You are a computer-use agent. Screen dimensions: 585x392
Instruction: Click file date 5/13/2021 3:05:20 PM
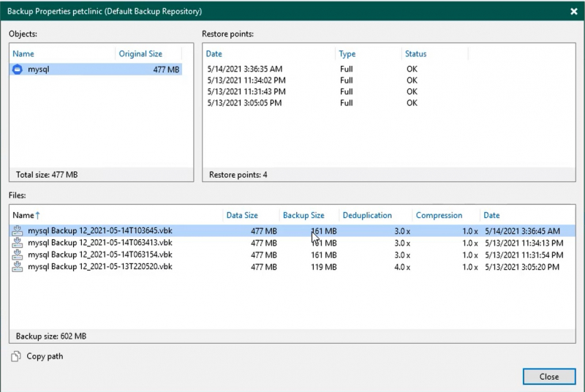(522, 267)
